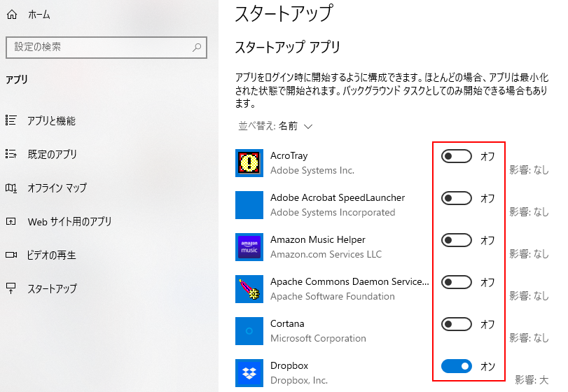Open アプリと機能 in the sidebar

[51, 120]
